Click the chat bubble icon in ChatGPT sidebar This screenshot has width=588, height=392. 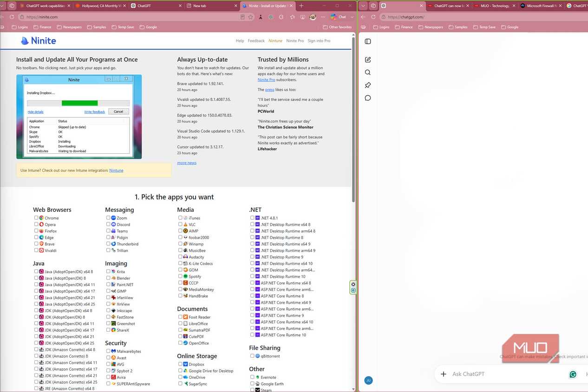coord(368,98)
